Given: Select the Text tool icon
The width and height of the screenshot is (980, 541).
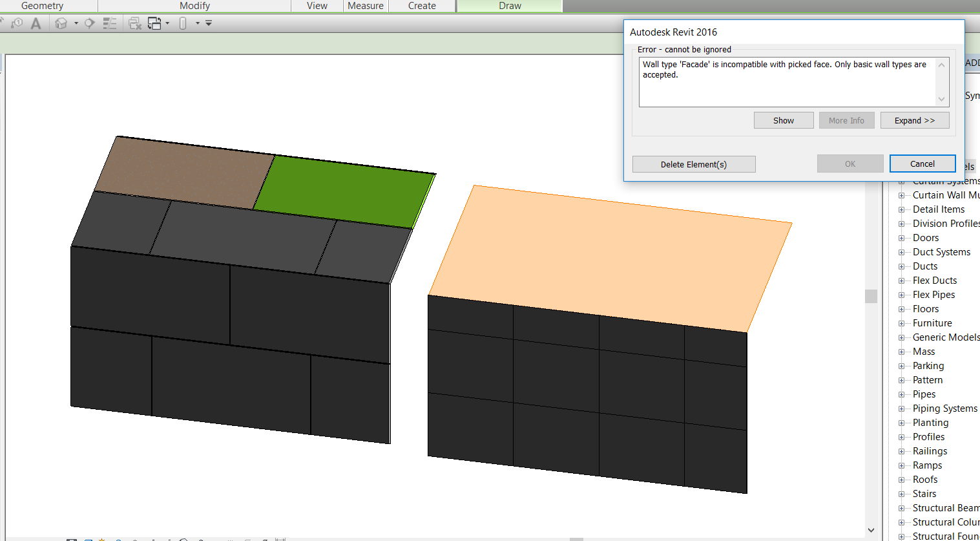Looking at the screenshot, I should (x=36, y=23).
